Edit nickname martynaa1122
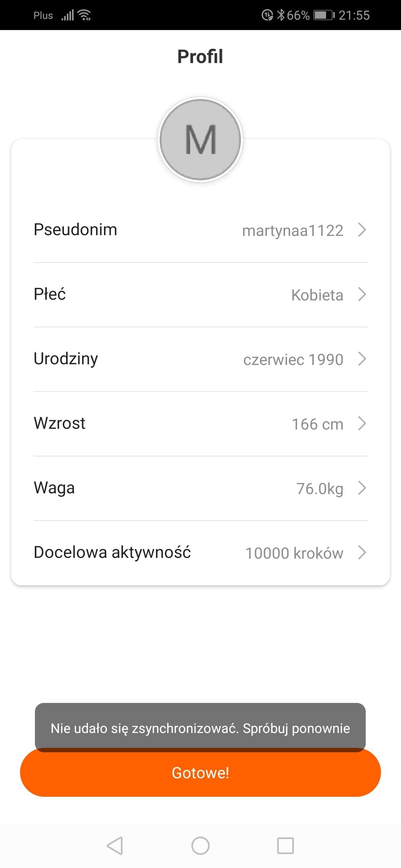 click(x=293, y=231)
